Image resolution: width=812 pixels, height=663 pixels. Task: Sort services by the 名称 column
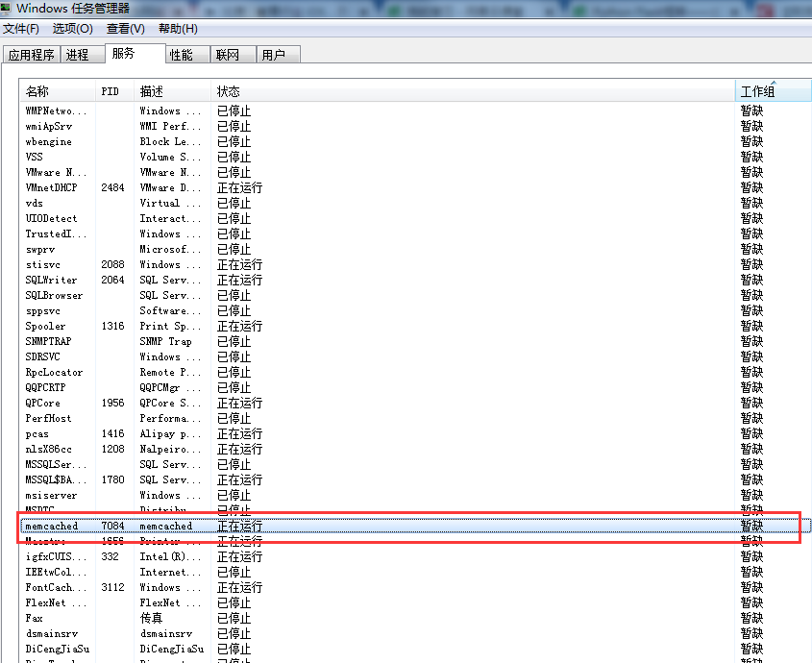[38, 90]
